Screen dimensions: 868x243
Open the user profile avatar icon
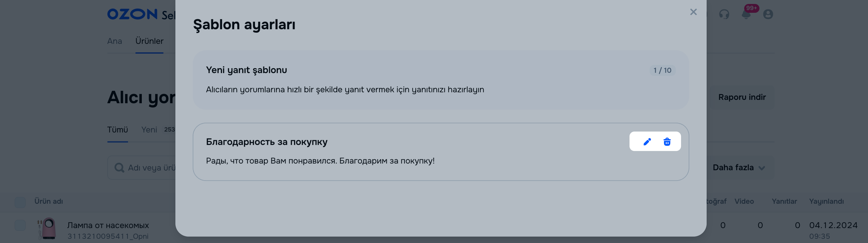tap(768, 14)
